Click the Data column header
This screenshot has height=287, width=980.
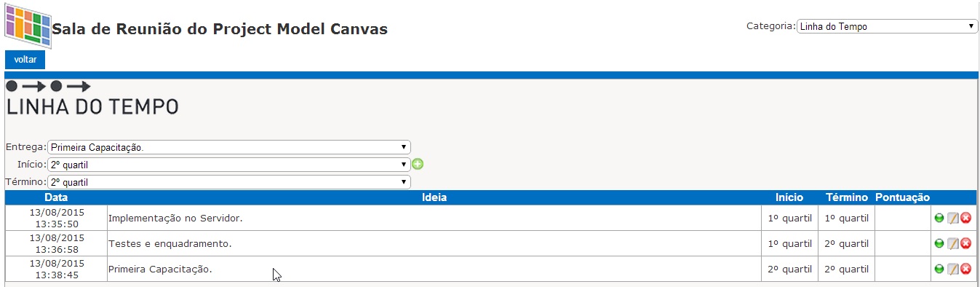pyautogui.click(x=56, y=197)
